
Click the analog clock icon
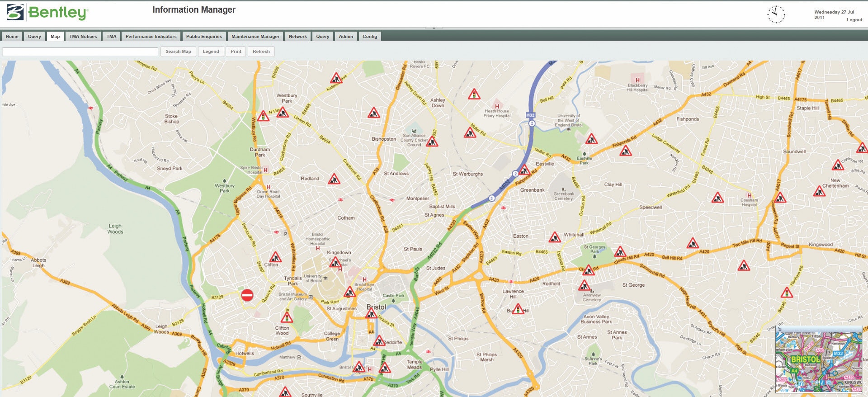(776, 14)
